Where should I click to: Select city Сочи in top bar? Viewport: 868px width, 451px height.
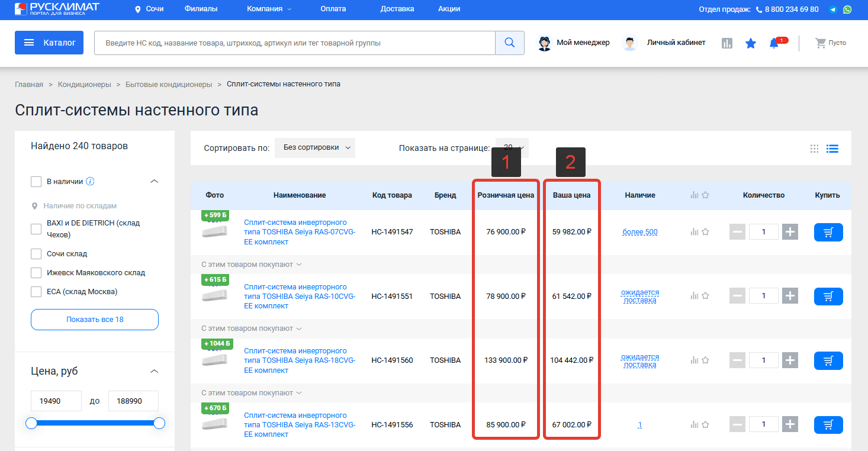149,9
